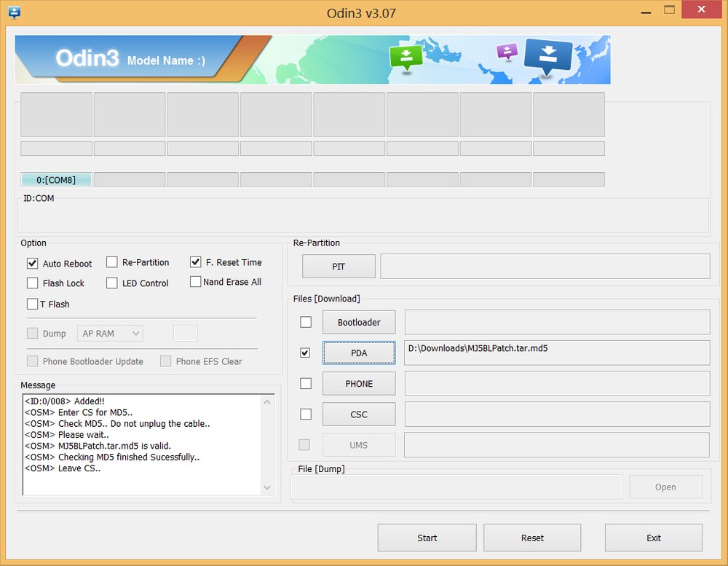Tick the LED Control checkbox
The height and width of the screenshot is (566, 728).
[x=112, y=283]
